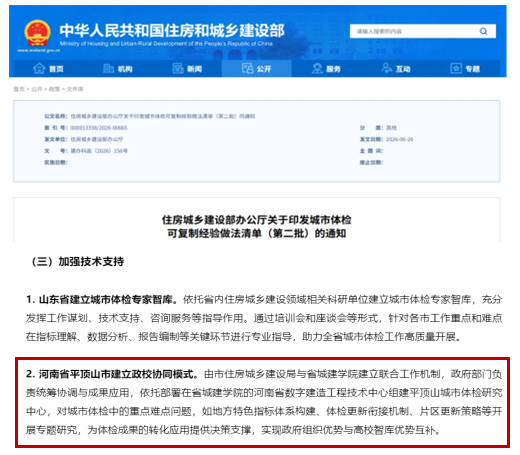Click the people icon beside 互动
Viewport: 520px width, 455px height.
[x=387, y=68]
